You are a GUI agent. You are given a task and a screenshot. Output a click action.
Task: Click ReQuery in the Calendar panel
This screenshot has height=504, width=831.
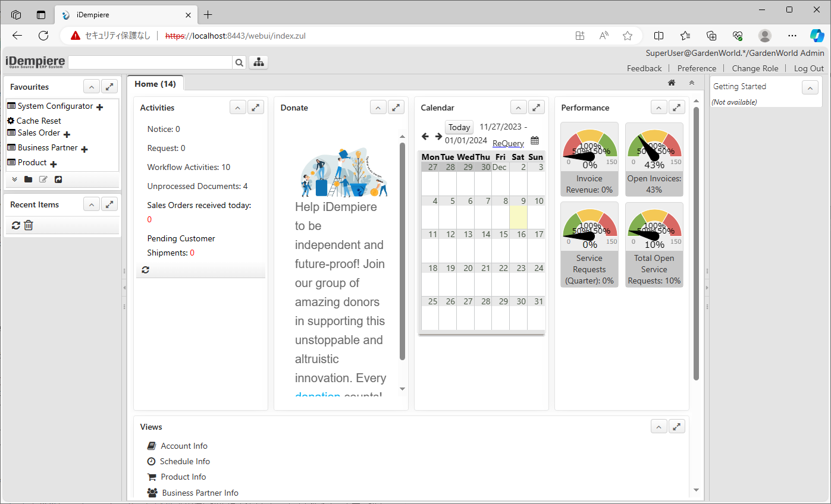click(x=508, y=143)
